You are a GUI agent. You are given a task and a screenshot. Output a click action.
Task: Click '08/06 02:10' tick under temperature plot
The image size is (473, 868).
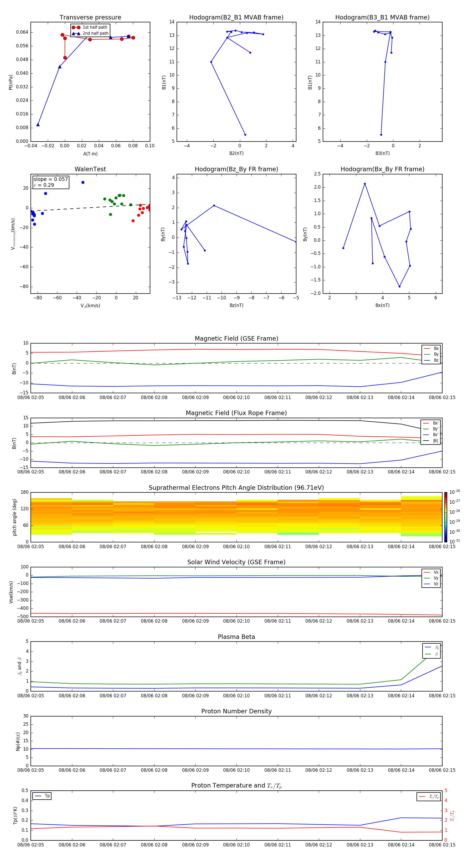tap(236, 845)
